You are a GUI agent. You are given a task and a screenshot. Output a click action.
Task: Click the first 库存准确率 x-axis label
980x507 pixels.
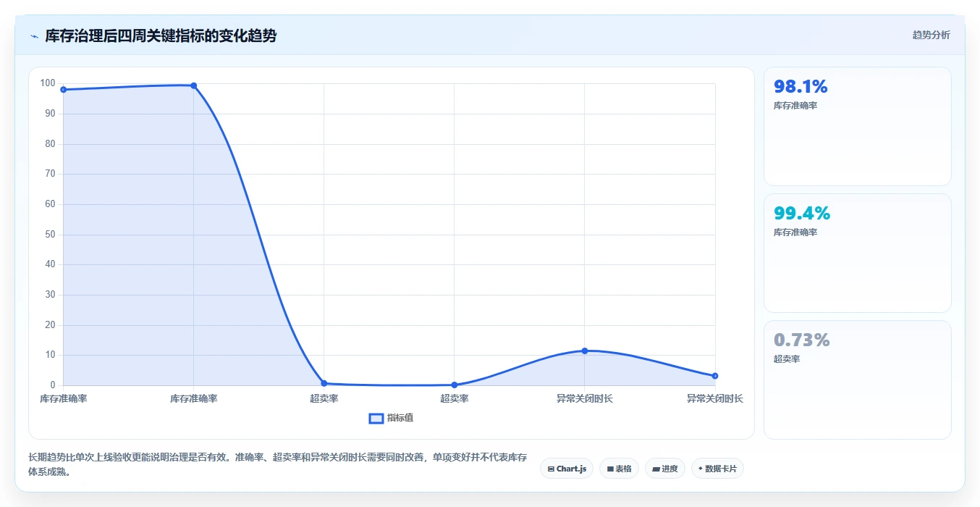[x=64, y=398]
